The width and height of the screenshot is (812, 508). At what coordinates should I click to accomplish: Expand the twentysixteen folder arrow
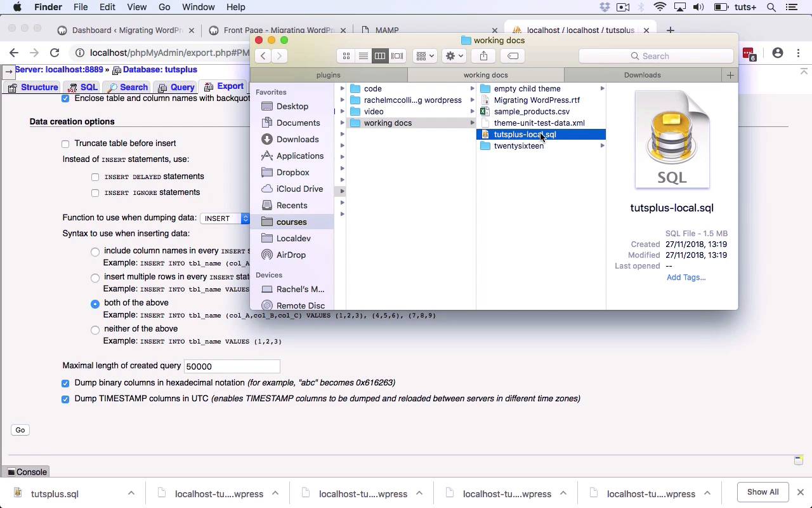[x=602, y=146]
